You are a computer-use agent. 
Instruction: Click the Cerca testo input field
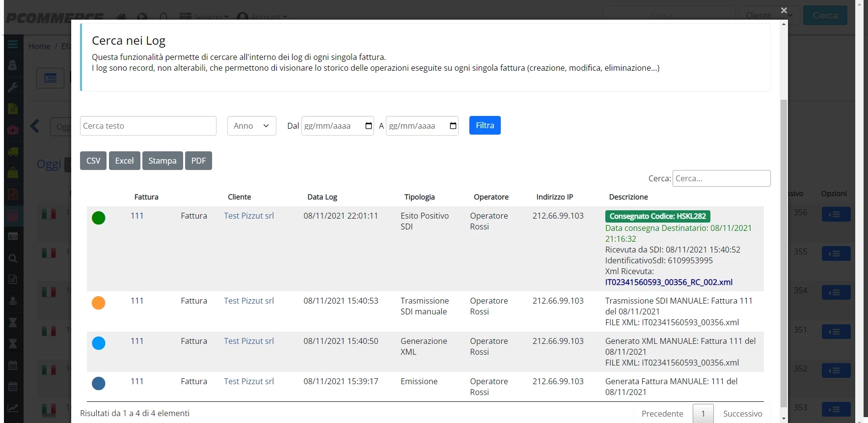pyautogui.click(x=148, y=126)
